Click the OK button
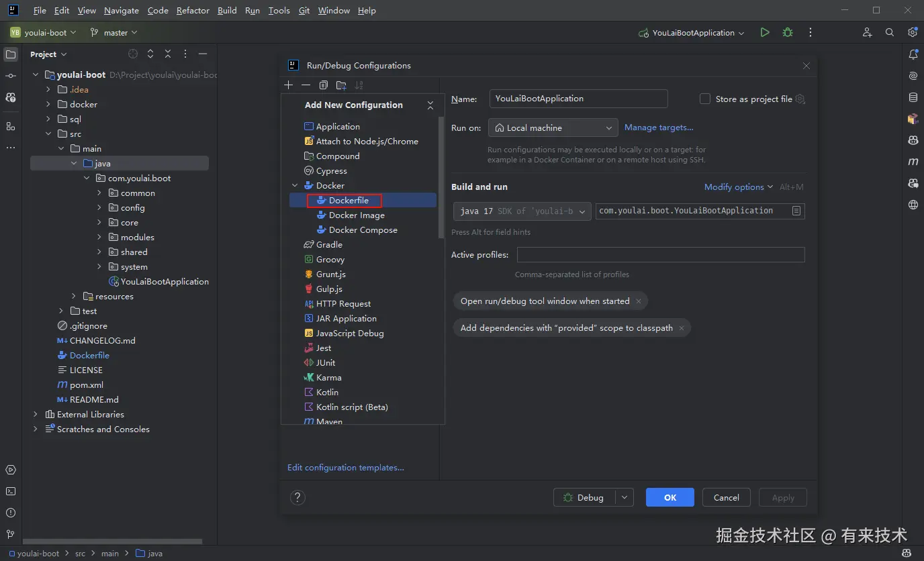The image size is (924, 561). 670,497
